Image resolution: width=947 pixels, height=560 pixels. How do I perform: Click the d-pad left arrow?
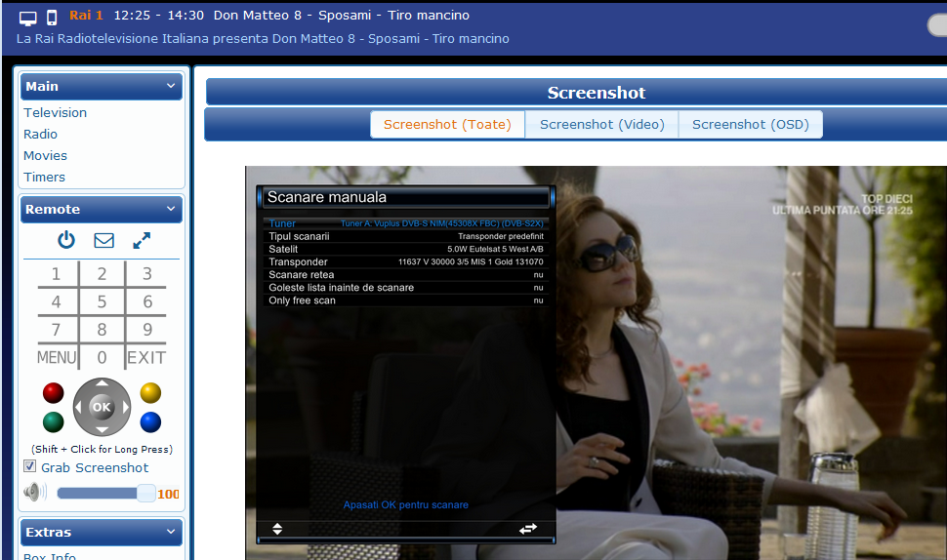(x=78, y=408)
